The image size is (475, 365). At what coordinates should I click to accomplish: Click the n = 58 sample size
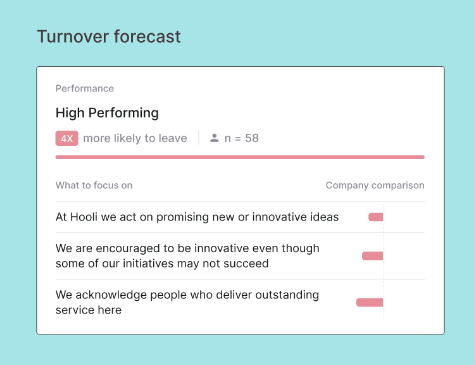[x=241, y=138]
